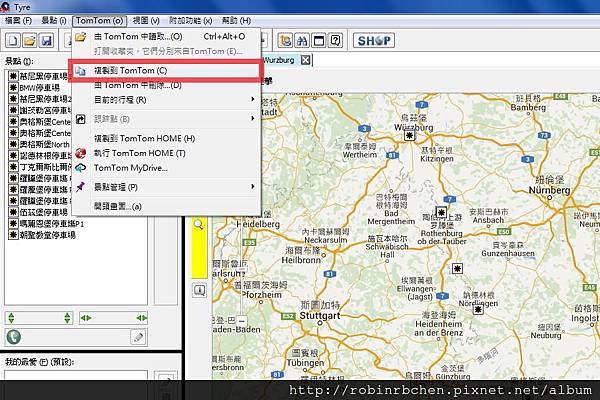Click the pencil edit icon
The height and width of the screenshot is (400, 600).
[x=138, y=337]
